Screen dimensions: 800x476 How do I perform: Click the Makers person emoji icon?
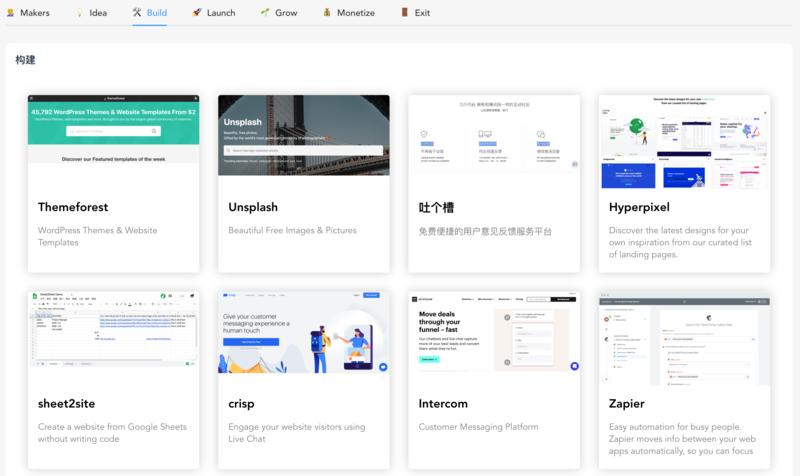[10, 13]
